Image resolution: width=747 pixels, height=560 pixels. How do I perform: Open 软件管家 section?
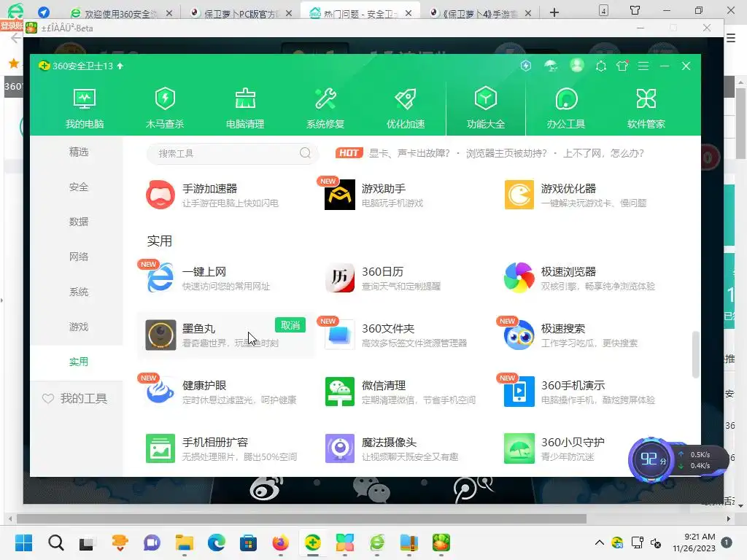coord(646,108)
